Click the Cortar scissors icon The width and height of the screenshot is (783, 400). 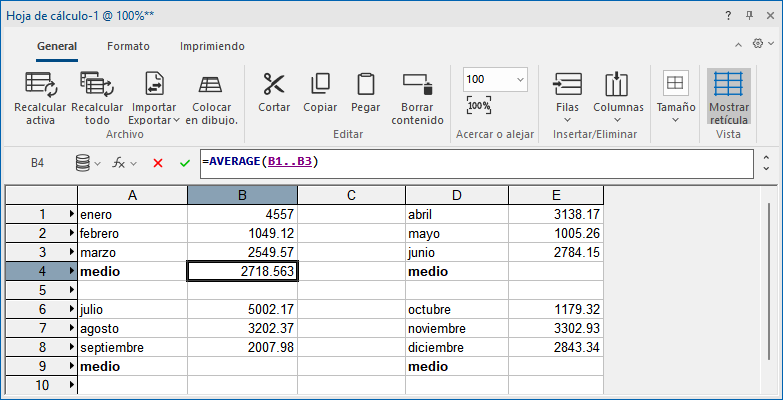(274, 84)
